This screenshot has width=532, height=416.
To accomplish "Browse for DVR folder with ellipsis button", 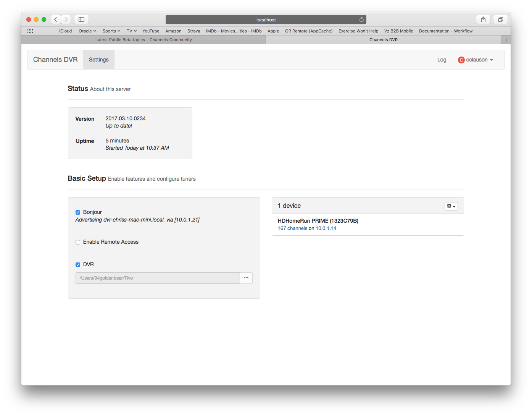I will [x=246, y=278].
